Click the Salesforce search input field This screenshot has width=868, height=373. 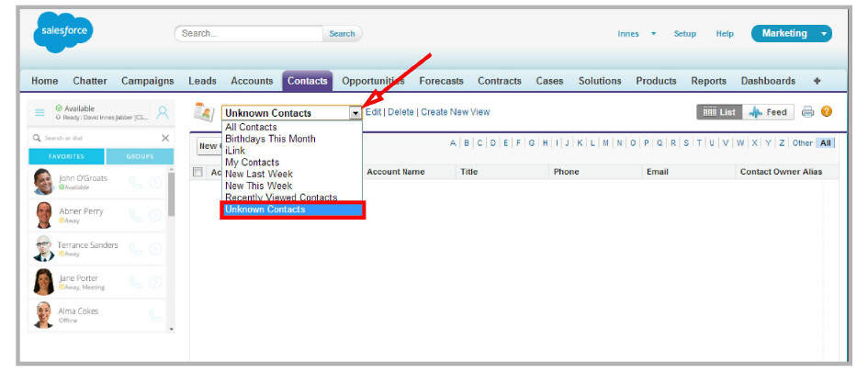pos(249,34)
